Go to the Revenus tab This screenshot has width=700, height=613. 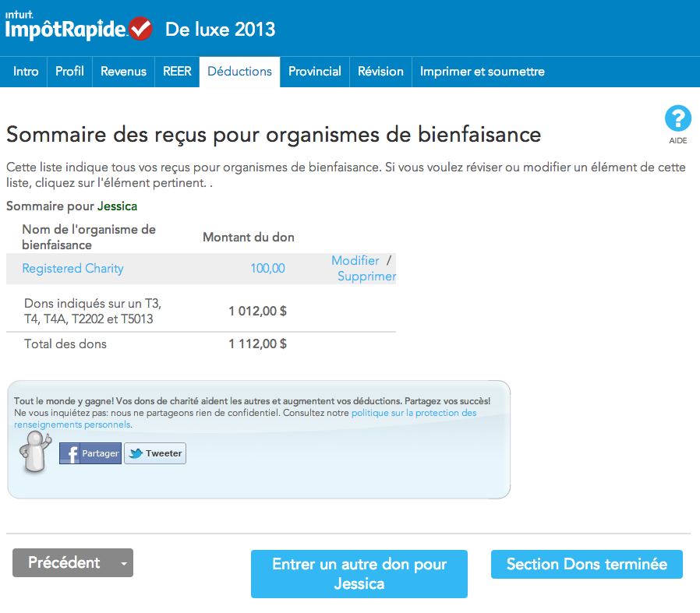click(x=123, y=72)
